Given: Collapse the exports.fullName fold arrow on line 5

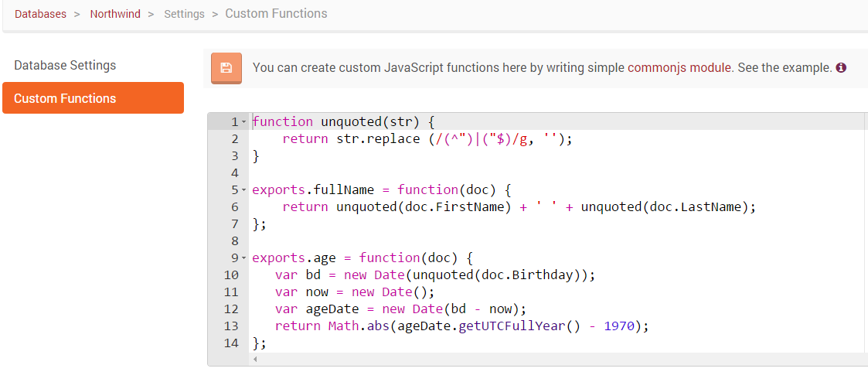Looking at the screenshot, I should pos(244,190).
